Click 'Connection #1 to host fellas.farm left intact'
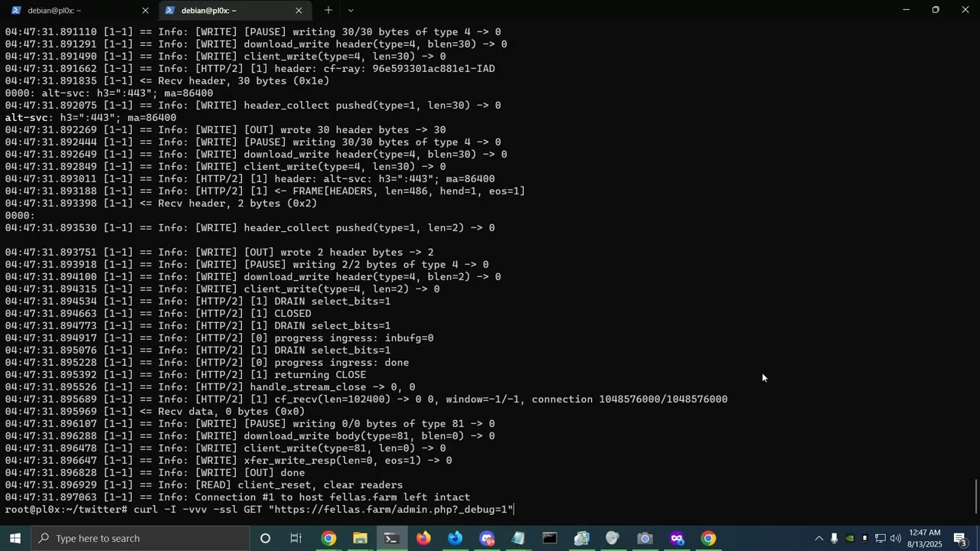This screenshot has width=980, height=551. [332, 497]
